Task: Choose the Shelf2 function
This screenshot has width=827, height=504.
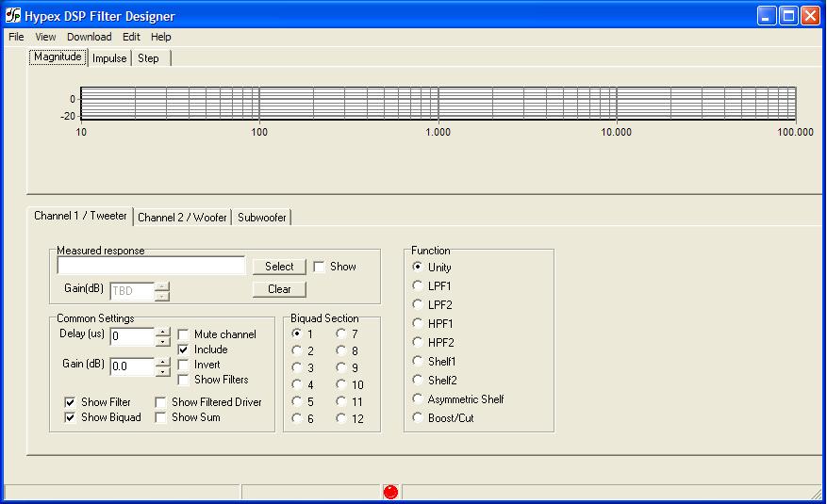Action: click(417, 380)
